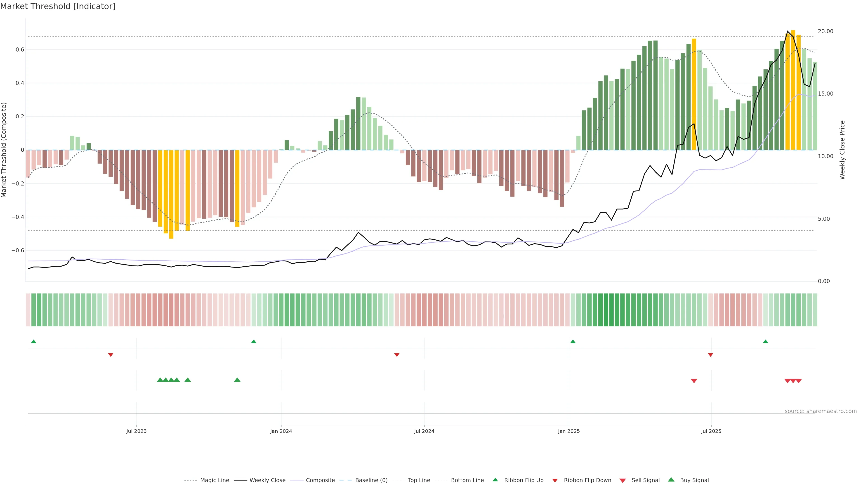
Task: Click the Ribbon Flip Down legend triangle
Action: click(x=555, y=481)
